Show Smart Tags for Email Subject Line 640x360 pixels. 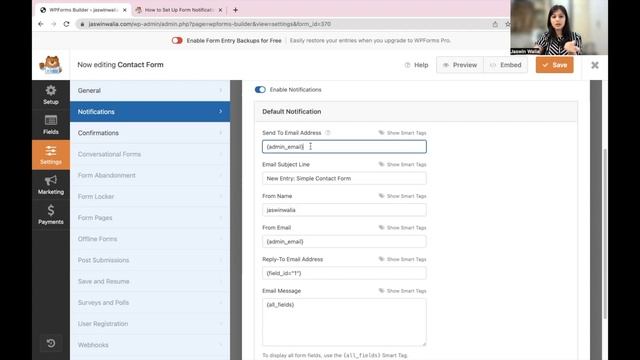[x=402, y=164]
